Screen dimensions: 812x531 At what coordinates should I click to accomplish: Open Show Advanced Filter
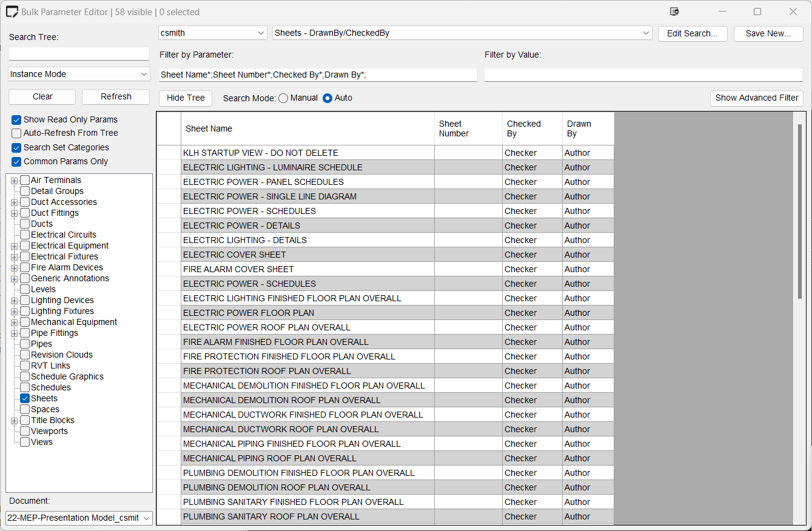(x=757, y=98)
